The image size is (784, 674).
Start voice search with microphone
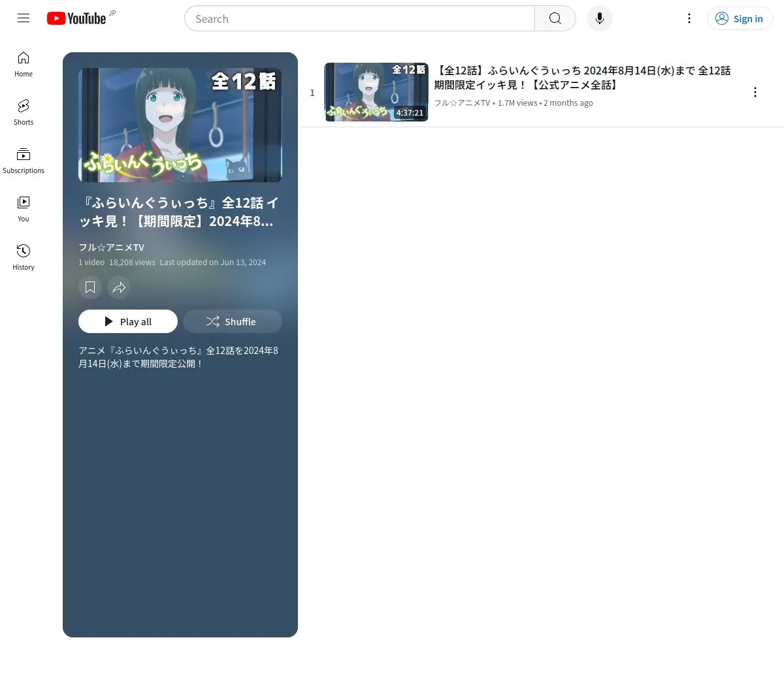tap(600, 18)
